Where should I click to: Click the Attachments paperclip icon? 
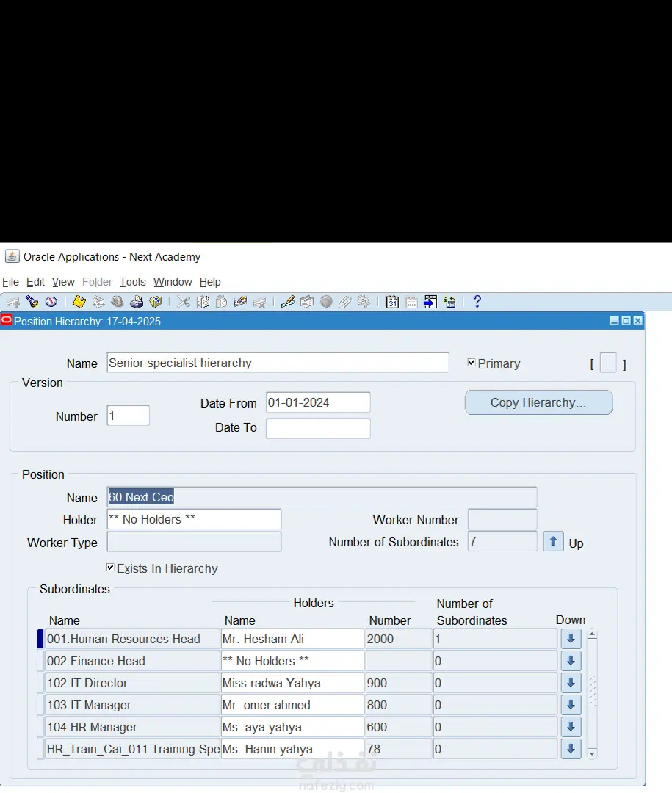point(345,303)
